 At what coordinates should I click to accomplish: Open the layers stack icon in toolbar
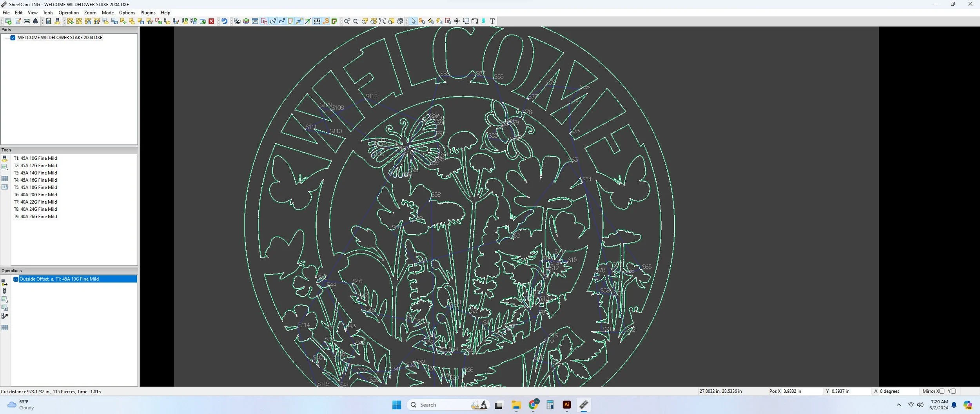coord(246,21)
